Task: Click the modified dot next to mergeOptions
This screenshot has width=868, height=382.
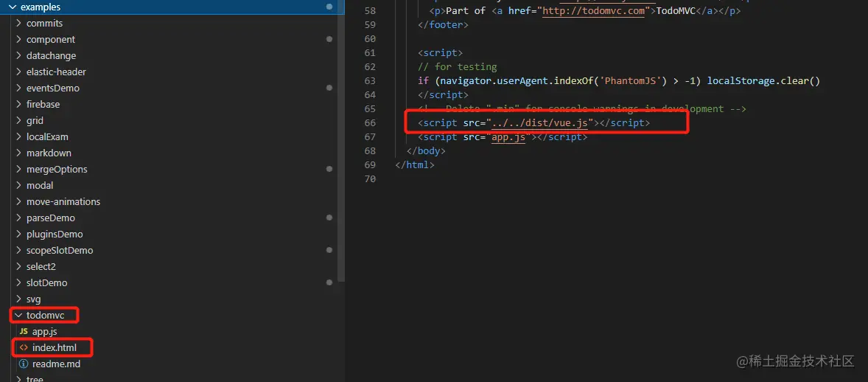Action: 329,169
